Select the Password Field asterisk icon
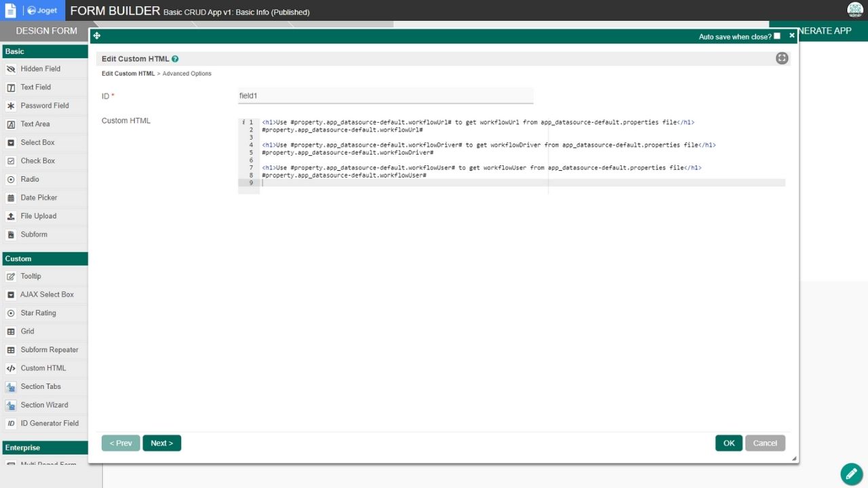Screen dimensions: 868x488 pos(11,106)
